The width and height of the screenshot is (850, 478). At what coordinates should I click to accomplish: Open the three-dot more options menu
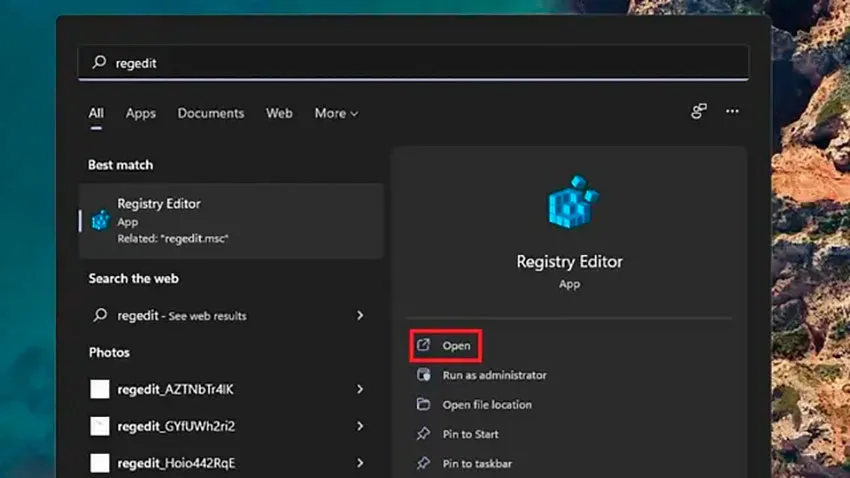[x=732, y=111]
